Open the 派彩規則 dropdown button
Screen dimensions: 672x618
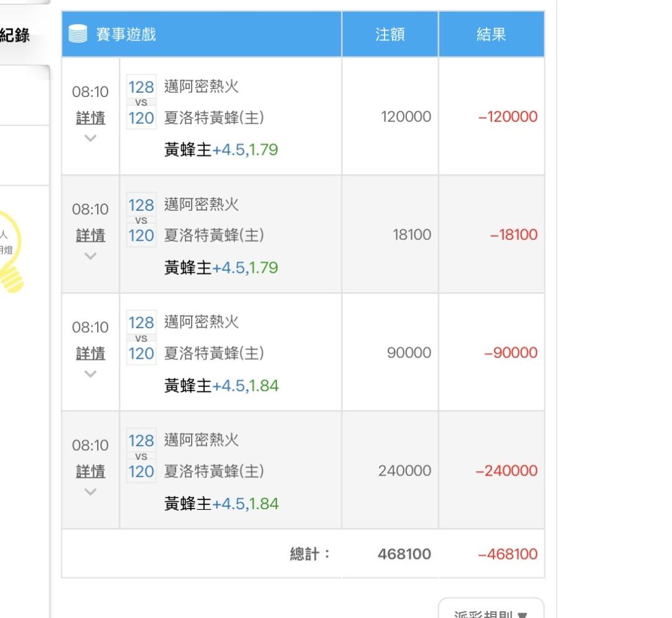(x=491, y=611)
